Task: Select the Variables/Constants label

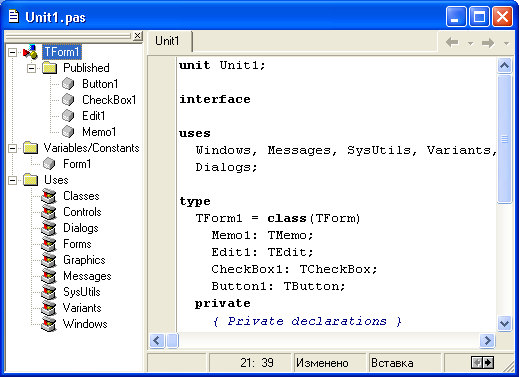Action: 91,148
